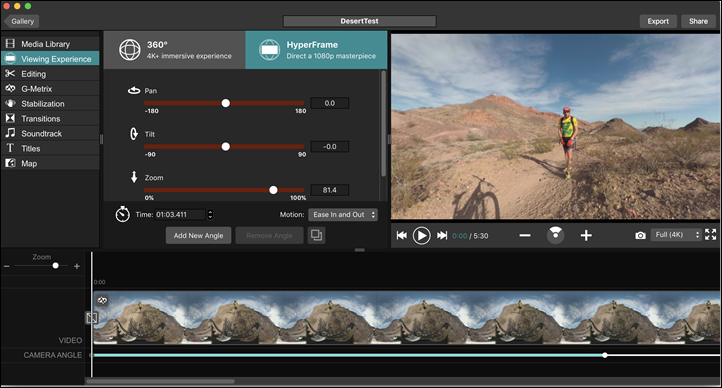The width and height of the screenshot is (722, 388).
Task: Open the Stabilization section
Action: (x=50, y=104)
